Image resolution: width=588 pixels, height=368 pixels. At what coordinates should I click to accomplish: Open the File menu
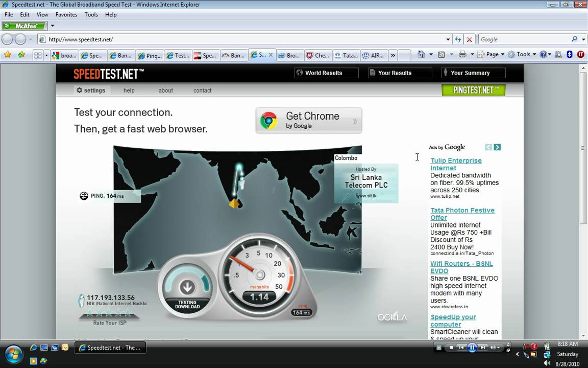9,15
